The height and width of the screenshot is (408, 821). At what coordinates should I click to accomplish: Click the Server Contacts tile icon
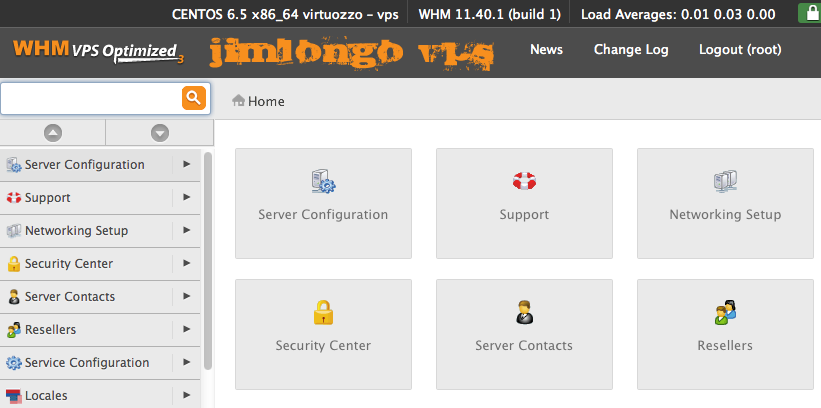pyautogui.click(x=524, y=312)
